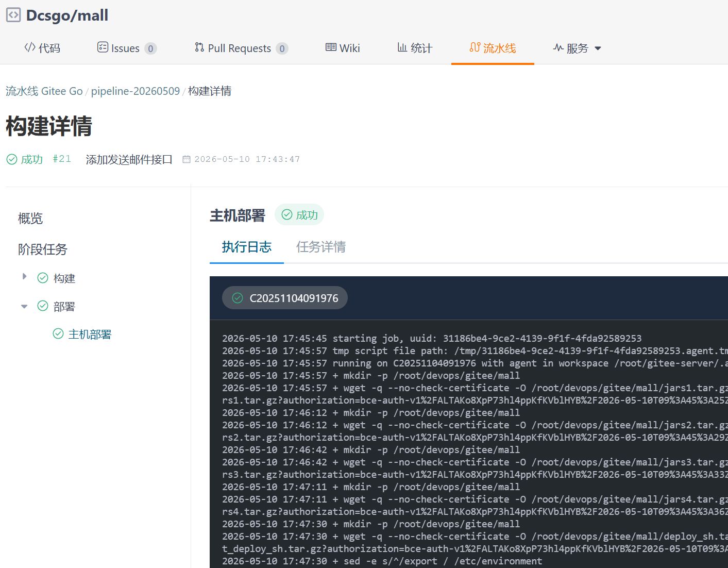Click the pipeline icon in 流水线 tab

click(475, 47)
